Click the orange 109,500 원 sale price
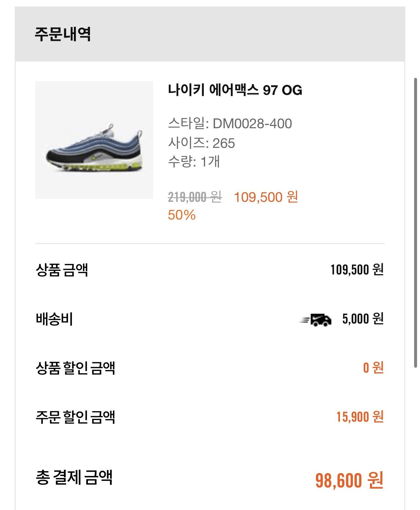 pyautogui.click(x=266, y=197)
